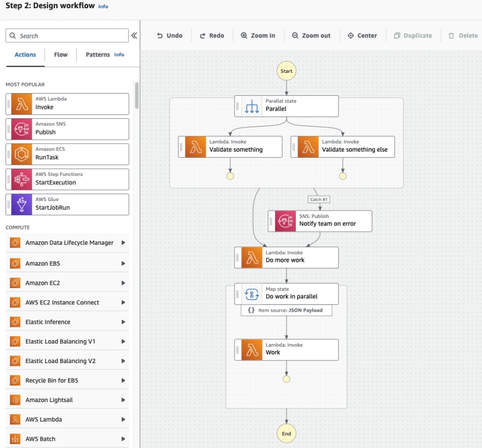Select the Map state loop icon
Image resolution: width=482 pixels, height=448 pixels.
pos(252,294)
